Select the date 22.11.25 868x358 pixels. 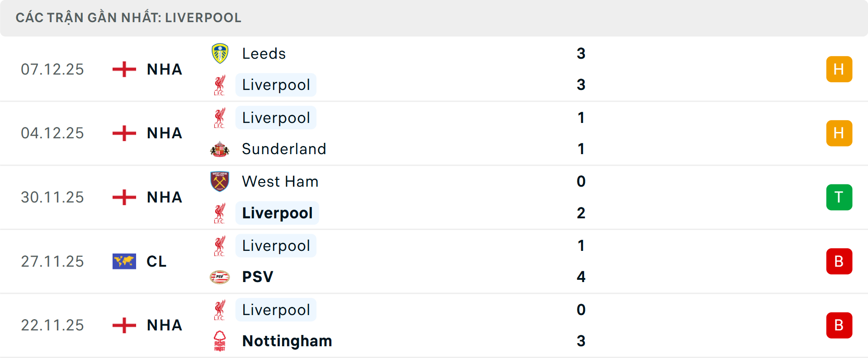[52, 325]
